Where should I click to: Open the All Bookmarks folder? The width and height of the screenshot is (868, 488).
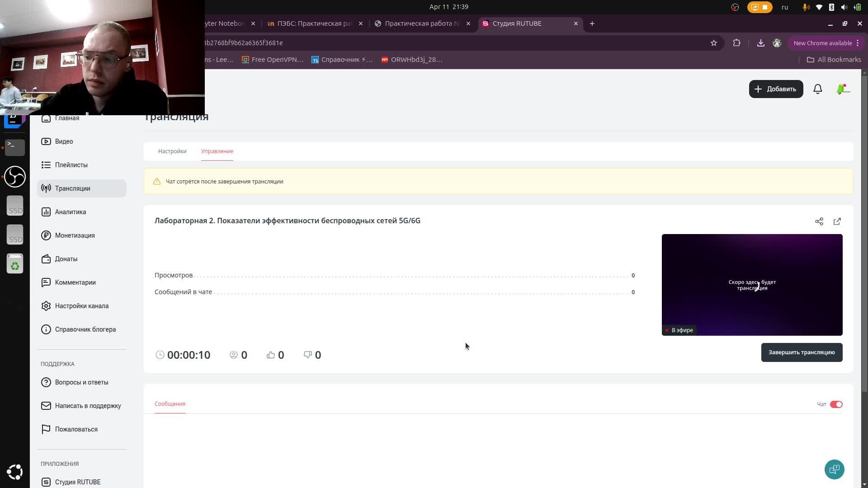tap(834, 60)
